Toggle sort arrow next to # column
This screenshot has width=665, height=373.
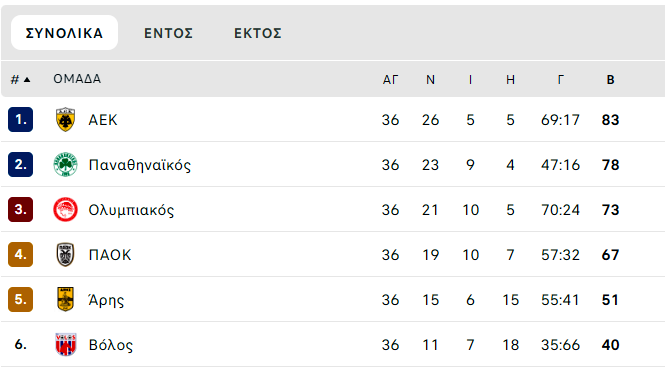27,79
